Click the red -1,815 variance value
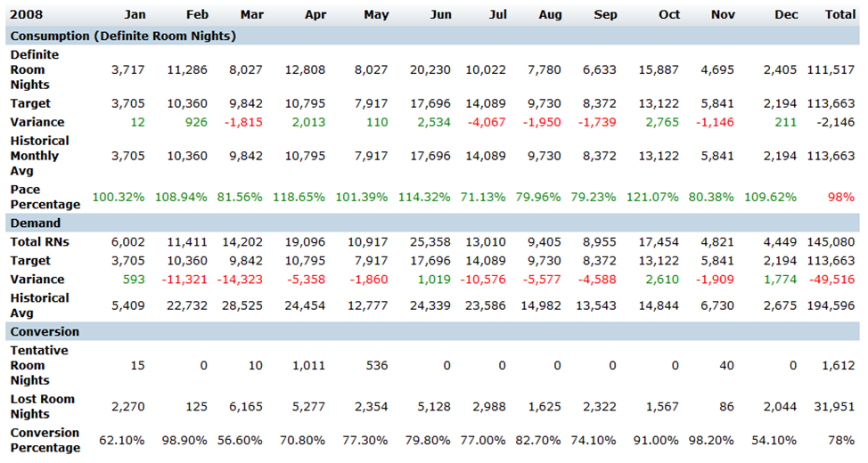This screenshot has height=463, width=868. coord(243,122)
